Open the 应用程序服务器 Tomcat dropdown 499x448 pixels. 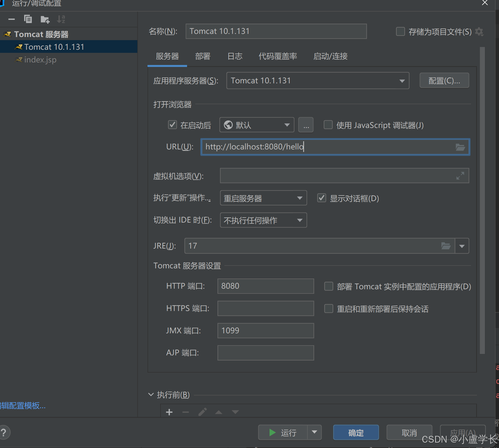tap(318, 81)
